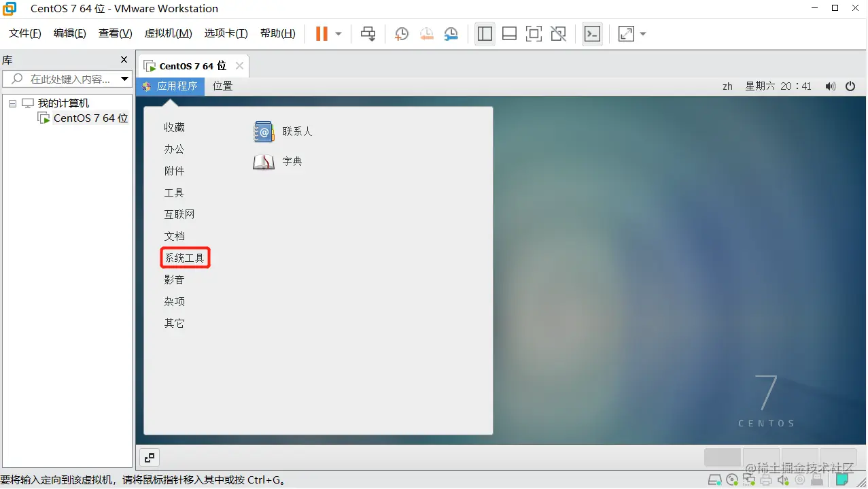The image size is (868, 489).
Task: Click the CentOS power button
Action: [850, 86]
